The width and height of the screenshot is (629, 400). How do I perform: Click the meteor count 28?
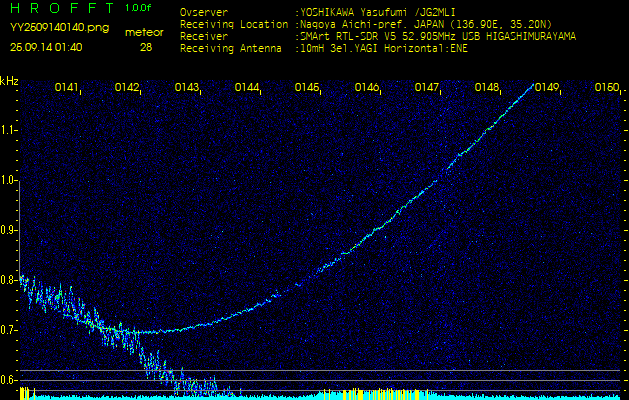[x=146, y=47]
